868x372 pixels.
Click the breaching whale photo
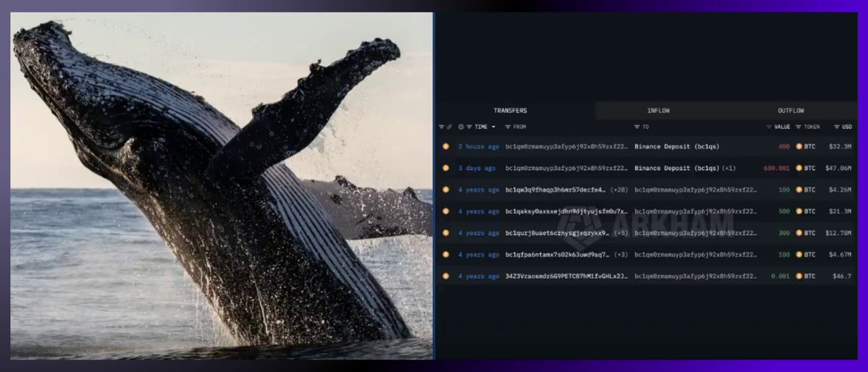222,185
